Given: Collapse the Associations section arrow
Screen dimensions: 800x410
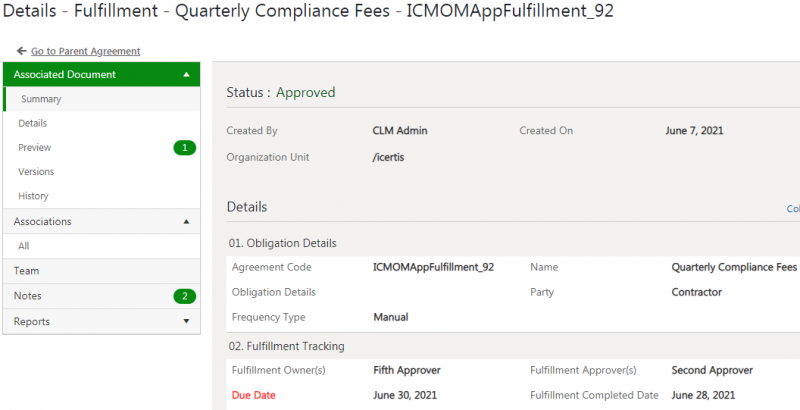Looking at the screenshot, I should (x=186, y=222).
